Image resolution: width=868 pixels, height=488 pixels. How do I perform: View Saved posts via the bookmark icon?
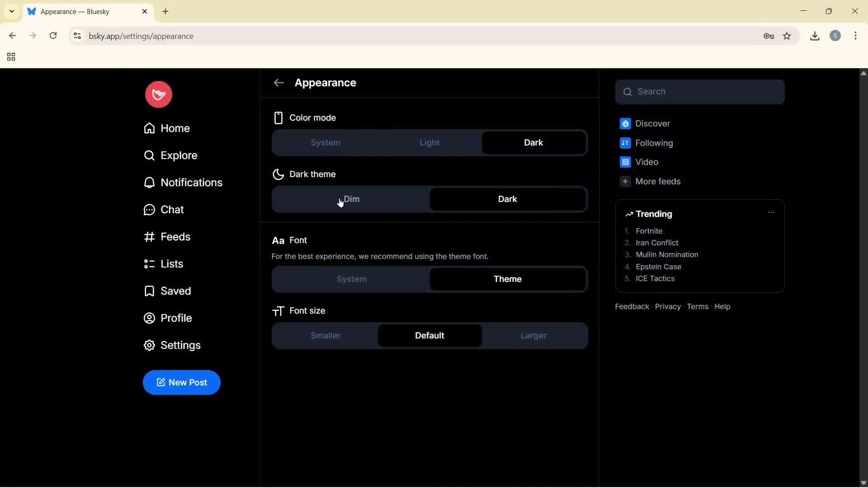(149, 291)
